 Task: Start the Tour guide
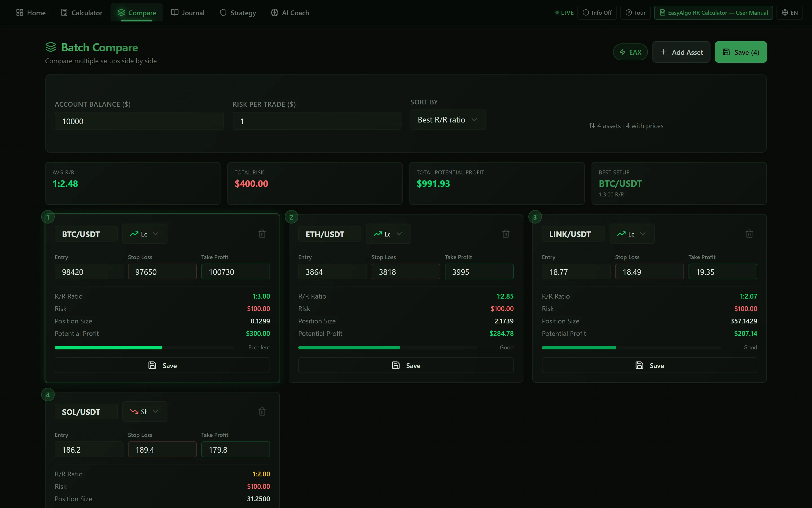pos(636,13)
